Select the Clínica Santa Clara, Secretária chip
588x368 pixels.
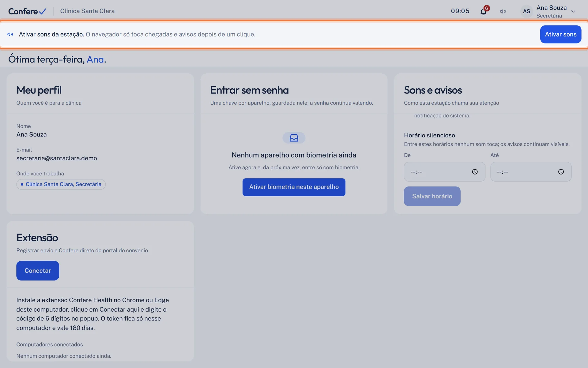[61, 184]
